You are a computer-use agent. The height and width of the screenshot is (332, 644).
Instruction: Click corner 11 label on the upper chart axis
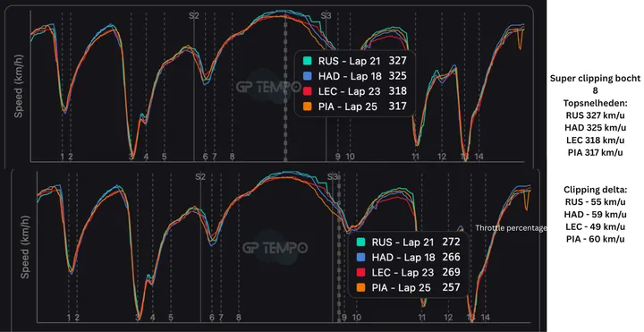click(415, 157)
